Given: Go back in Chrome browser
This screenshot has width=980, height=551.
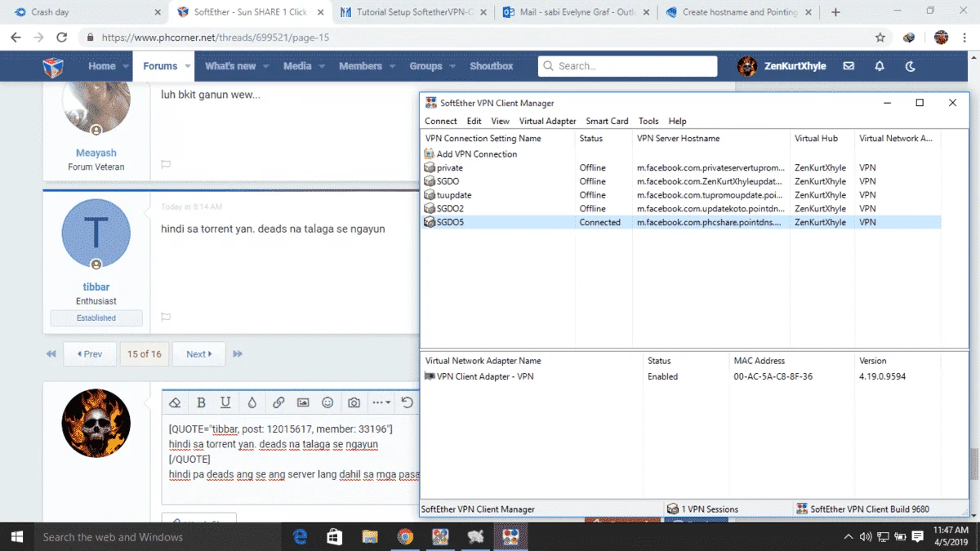Looking at the screenshot, I should click(16, 38).
